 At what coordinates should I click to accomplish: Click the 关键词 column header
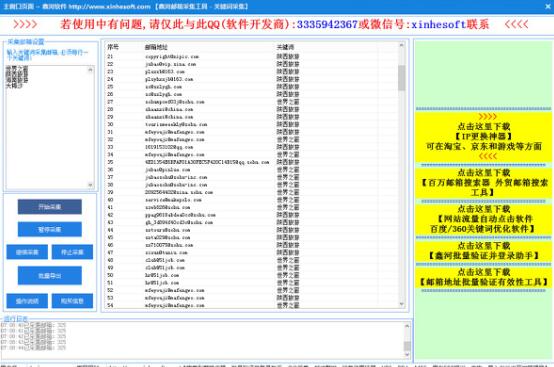(x=285, y=47)
